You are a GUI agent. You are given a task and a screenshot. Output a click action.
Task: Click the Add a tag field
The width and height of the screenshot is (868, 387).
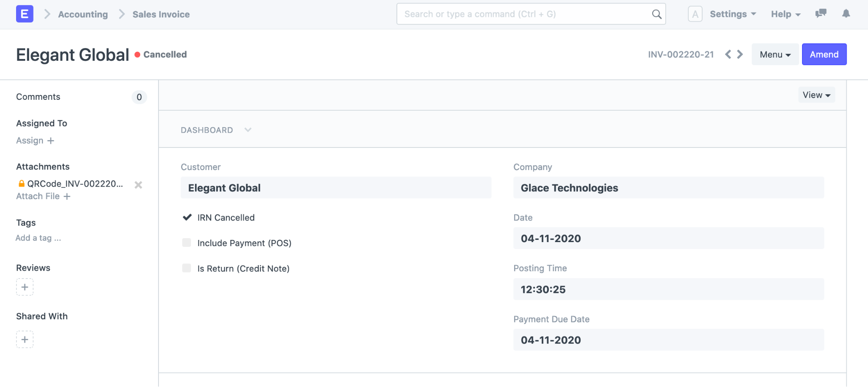click(38, 238)
